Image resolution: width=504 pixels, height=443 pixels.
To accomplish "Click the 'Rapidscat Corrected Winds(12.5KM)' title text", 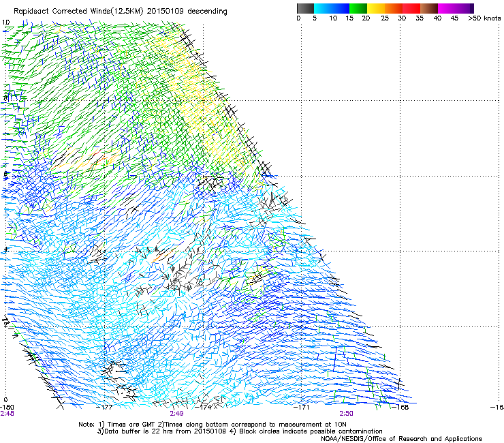I will [78, 12].
